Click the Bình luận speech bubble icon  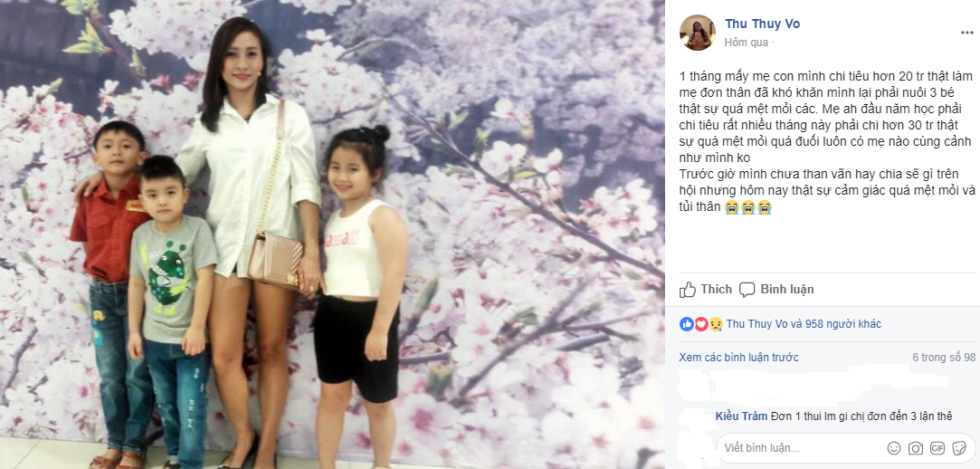[747, 290]
